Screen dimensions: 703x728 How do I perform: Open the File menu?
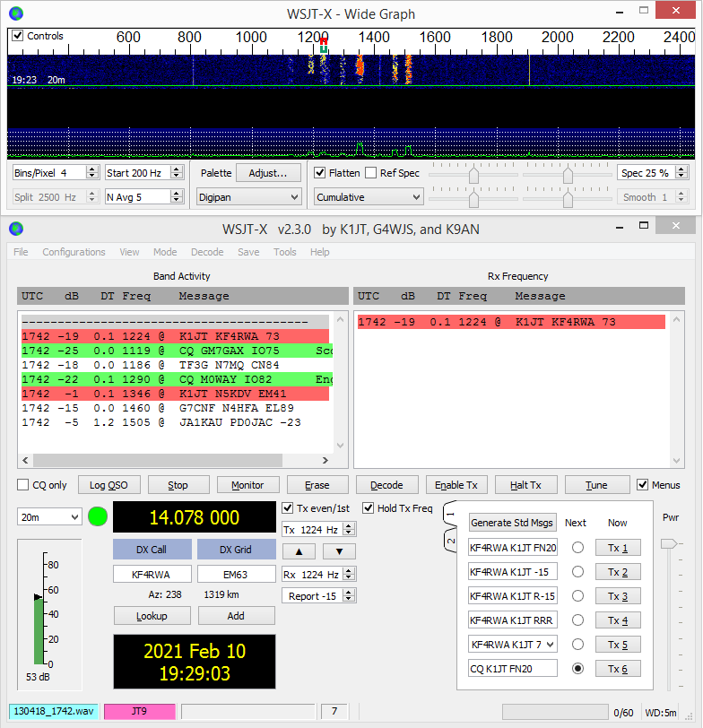[x=21, y=252]
